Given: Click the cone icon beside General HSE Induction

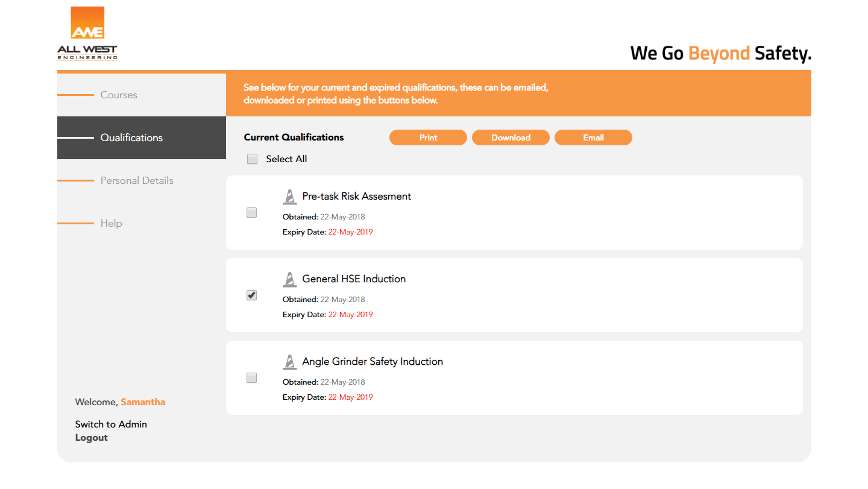Looking at the screenshot, I should pos(290,279).
